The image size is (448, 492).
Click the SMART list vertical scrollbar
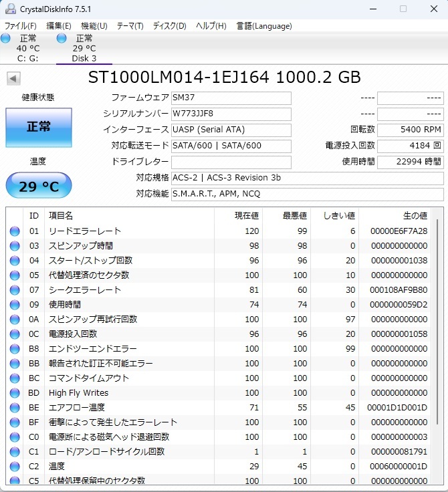tap(437, 322)
